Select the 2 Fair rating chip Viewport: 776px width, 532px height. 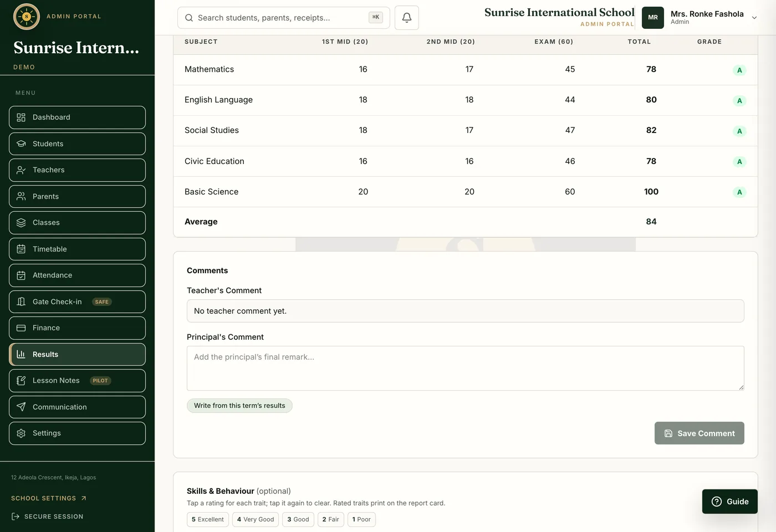(x=331, y=519)
